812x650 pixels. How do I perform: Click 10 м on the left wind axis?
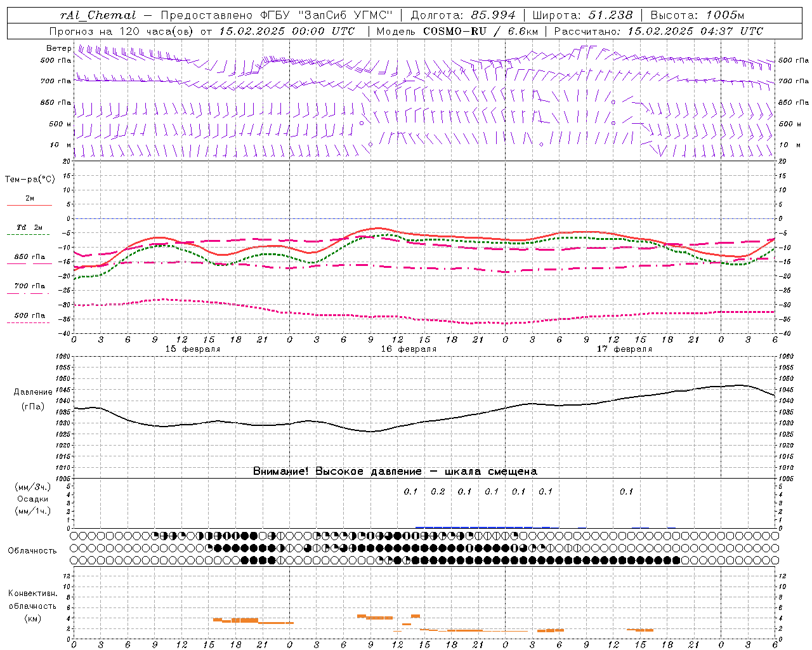(61, 145)
